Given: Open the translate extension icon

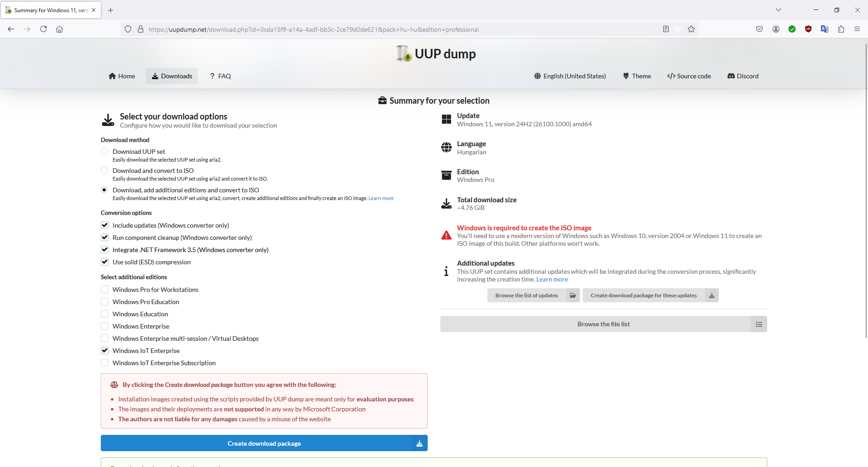Looking at the screenshot, I should (x=825, y=29).
